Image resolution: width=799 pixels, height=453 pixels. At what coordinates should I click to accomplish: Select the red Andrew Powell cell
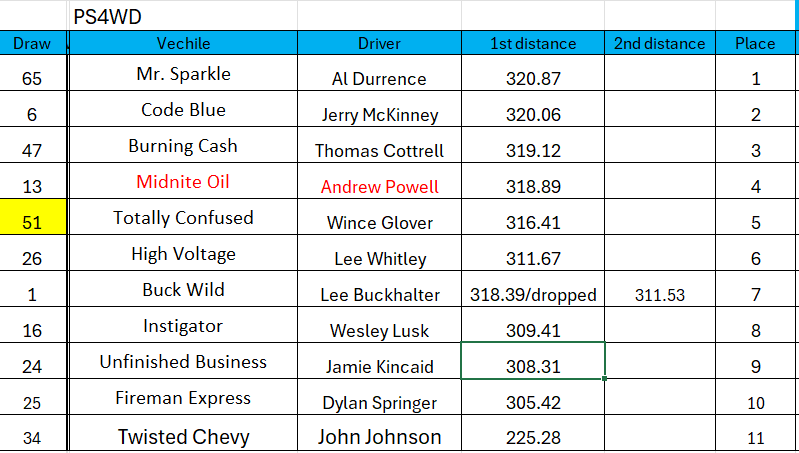coord(379,186)
